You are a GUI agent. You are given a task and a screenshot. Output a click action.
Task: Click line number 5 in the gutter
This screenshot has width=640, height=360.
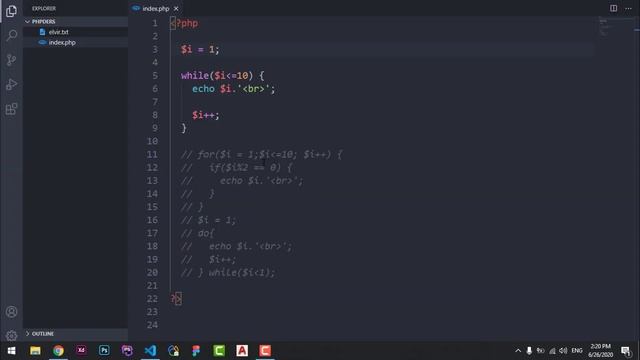point(155,76)
